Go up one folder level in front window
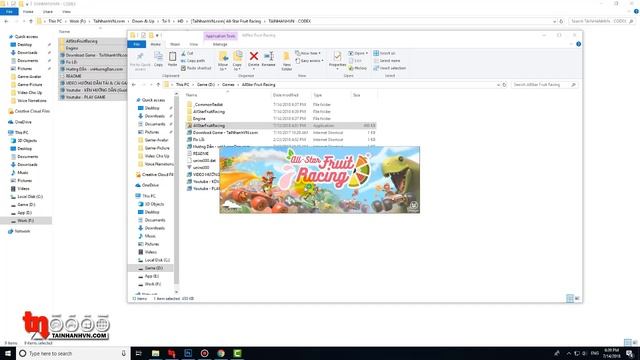640x360 pixels. tap(158, 85)
